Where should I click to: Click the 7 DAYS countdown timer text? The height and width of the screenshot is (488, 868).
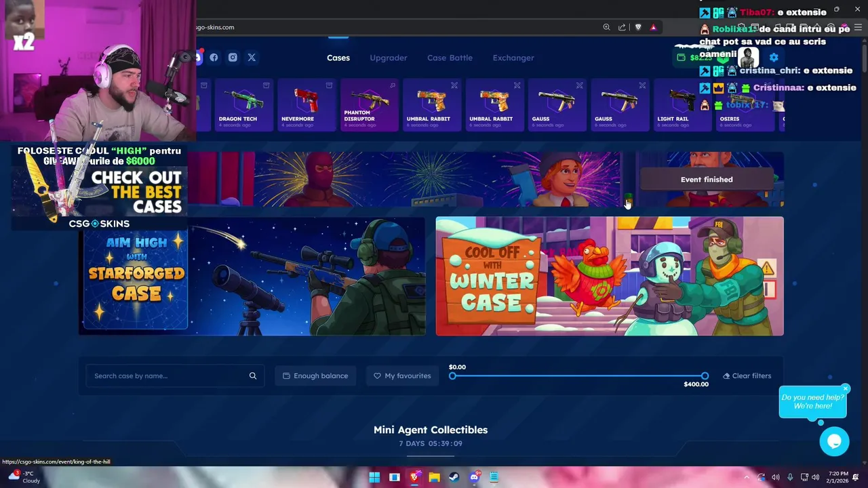pos(431,443)
